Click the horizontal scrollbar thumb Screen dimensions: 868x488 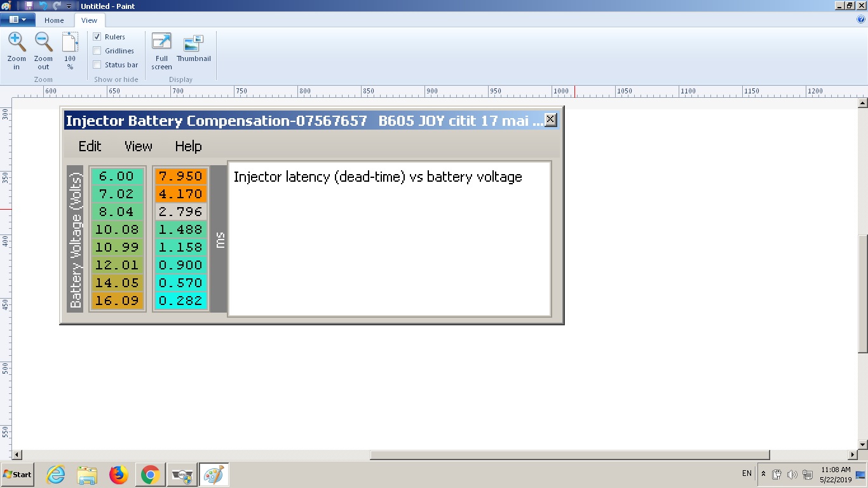[x=569, y=455]
